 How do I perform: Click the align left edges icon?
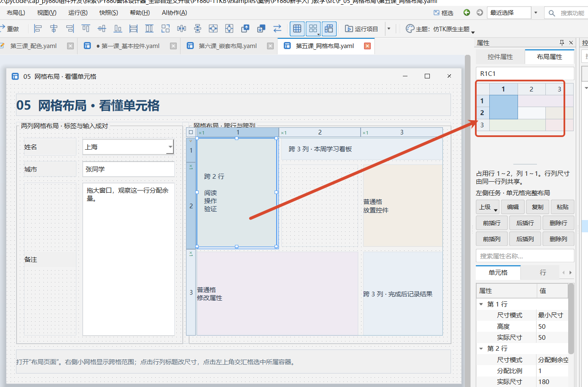pyautogui.click(x=38, y=29)
